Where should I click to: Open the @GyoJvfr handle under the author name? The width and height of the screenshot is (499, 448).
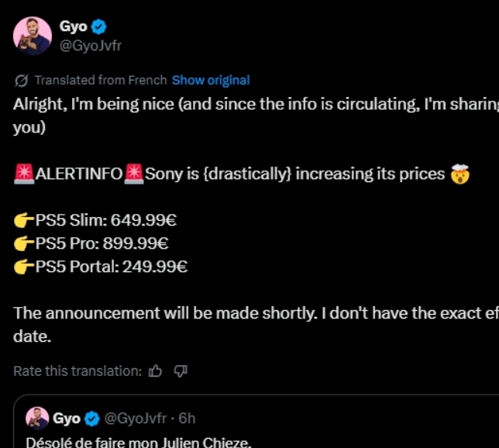(x=90, y=45)
